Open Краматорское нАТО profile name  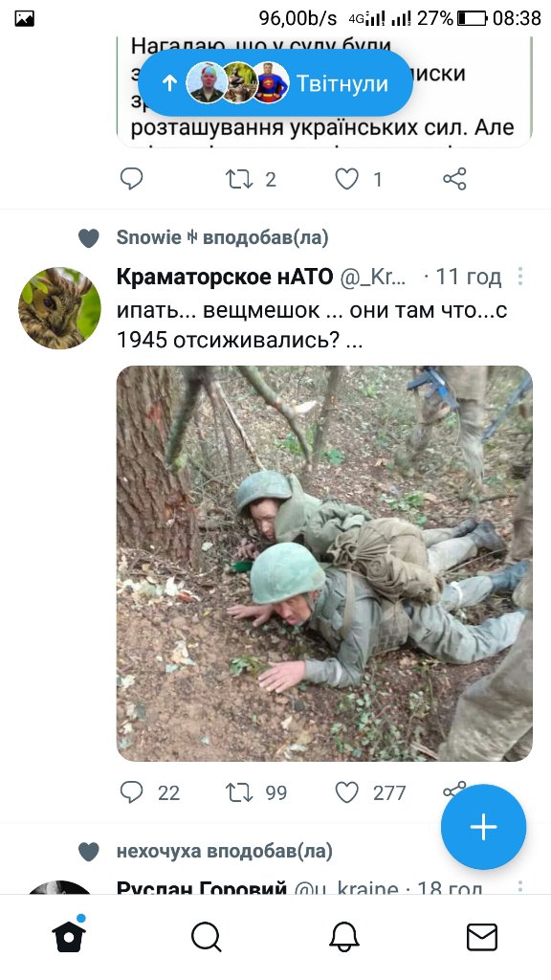point(225,277)
